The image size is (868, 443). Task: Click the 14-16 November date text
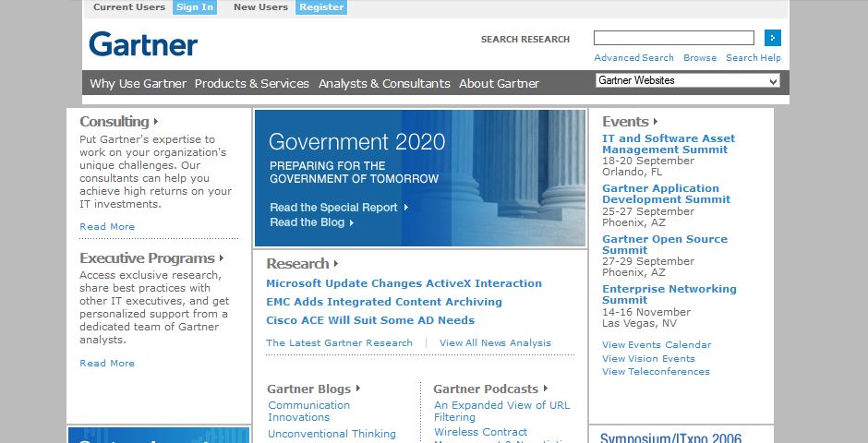pos(646,312)
